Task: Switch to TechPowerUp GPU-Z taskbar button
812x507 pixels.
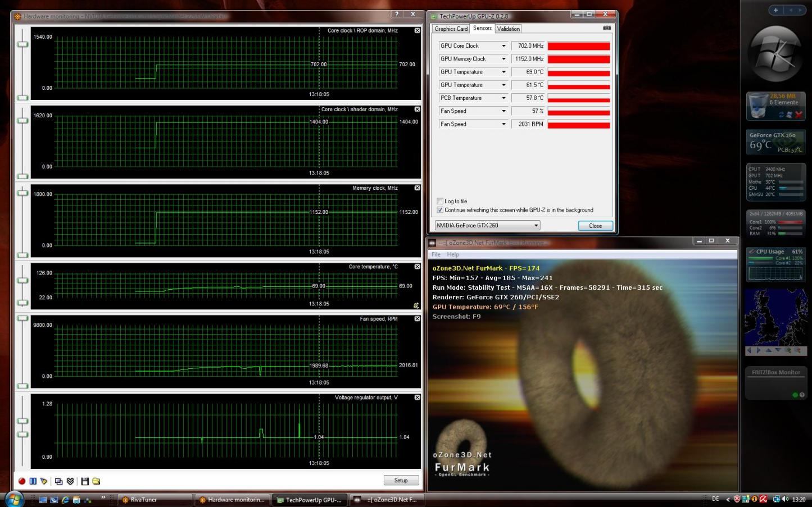Action: tap(310, 500)
